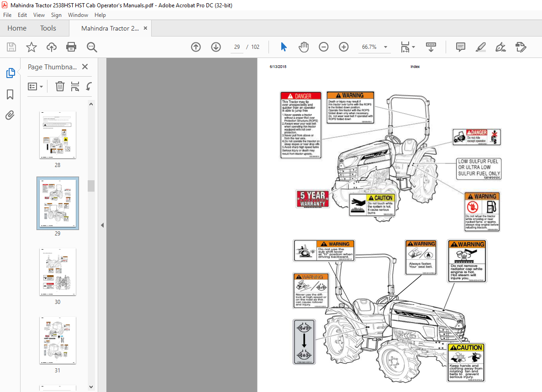Click the 5 Year Warranty decal

coord(312,199)
